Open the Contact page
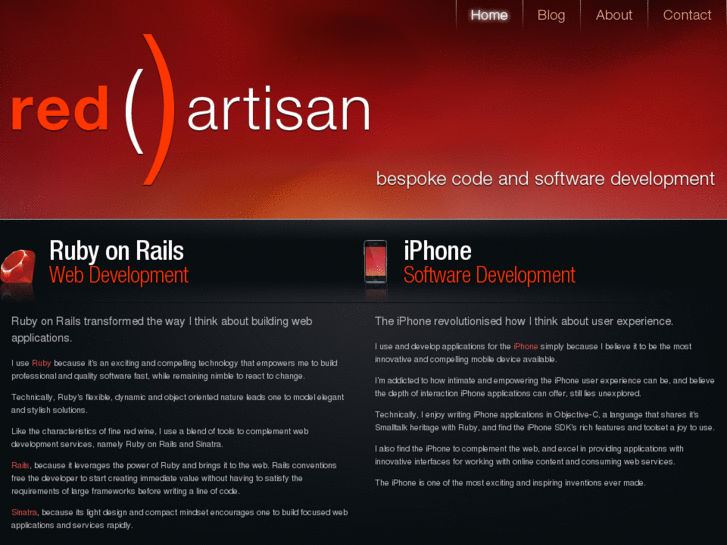 click(x=687, y=15)
